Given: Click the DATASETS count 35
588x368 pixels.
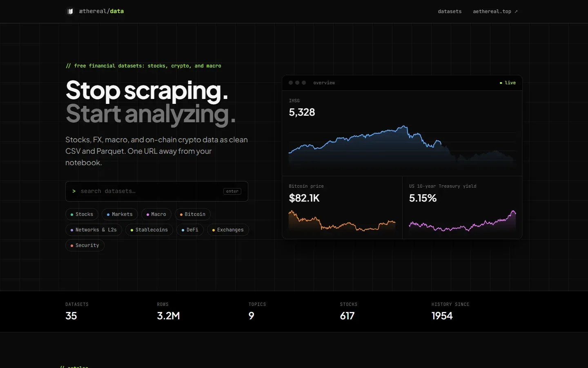Looking at the screenshot, I should tap(71, 316).
